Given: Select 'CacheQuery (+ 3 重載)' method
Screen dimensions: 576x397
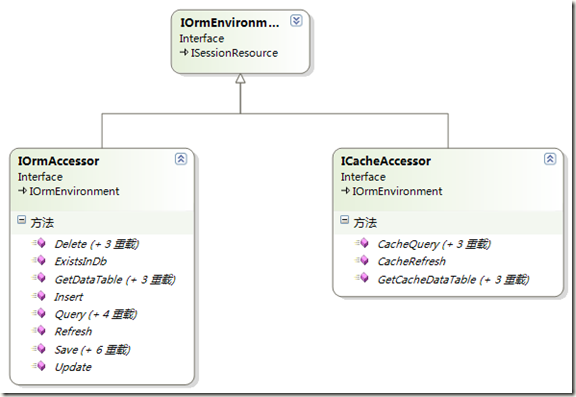Looking at the screenshot, I should tap(434, 244).
